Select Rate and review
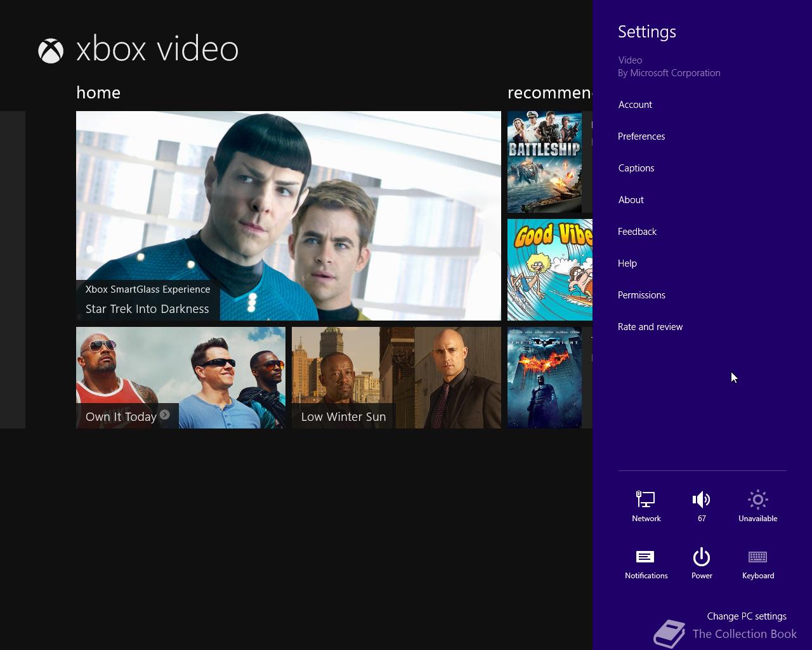This screenshot has width=812, height=650. click(650, 327)
